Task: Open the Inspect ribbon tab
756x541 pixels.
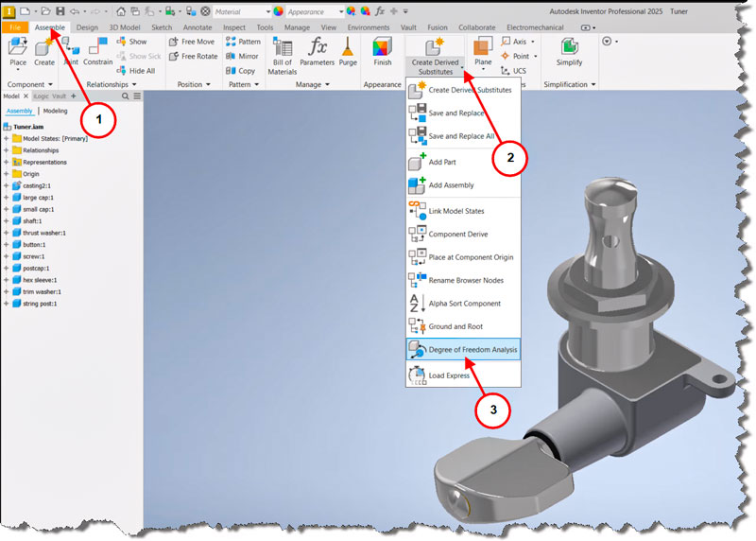Action: [x=233, y=27]
